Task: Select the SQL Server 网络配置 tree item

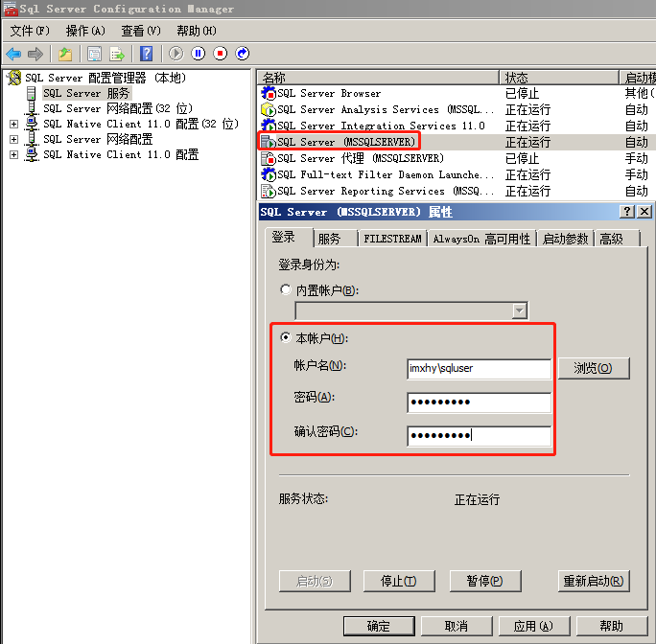Action: pos(99,139)
